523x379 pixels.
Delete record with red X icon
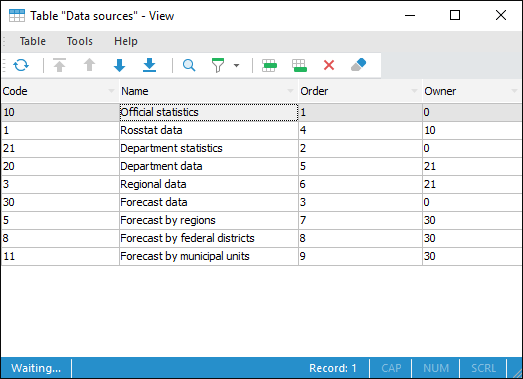tap(329, 65)
